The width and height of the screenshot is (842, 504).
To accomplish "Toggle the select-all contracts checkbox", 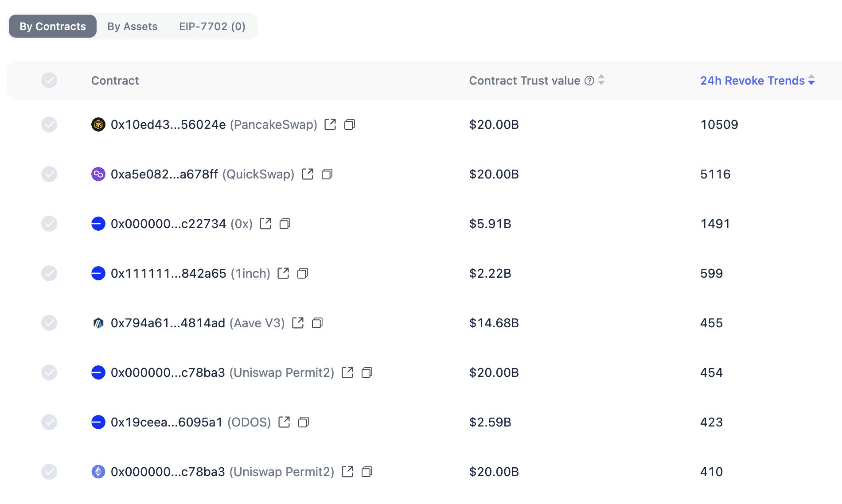I will click(49, 80).
